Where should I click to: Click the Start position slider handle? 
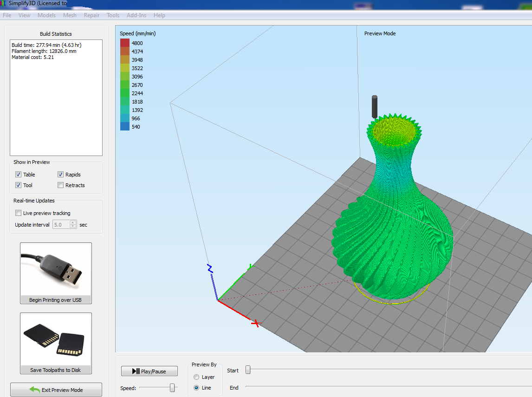248,370
